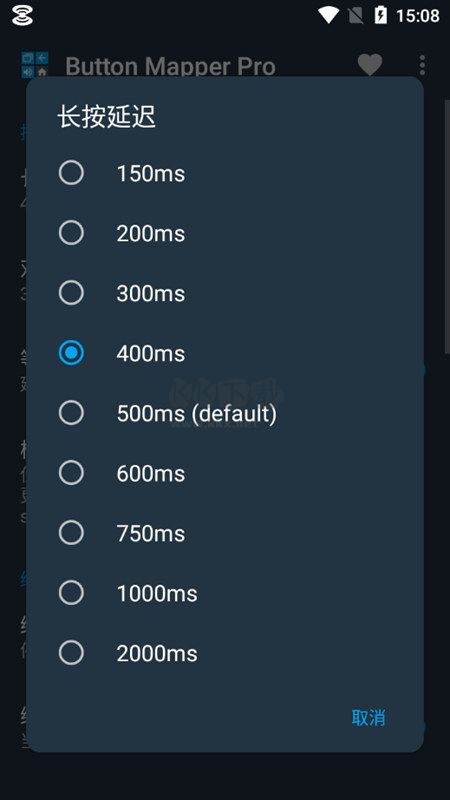Pick the 1000ms delay radio button
450x800 pixels.
click(x=71, y=593)
